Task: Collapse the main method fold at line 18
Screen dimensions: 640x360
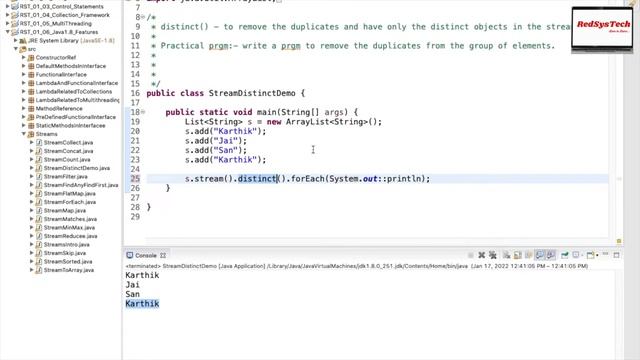Action: [143, 112]
